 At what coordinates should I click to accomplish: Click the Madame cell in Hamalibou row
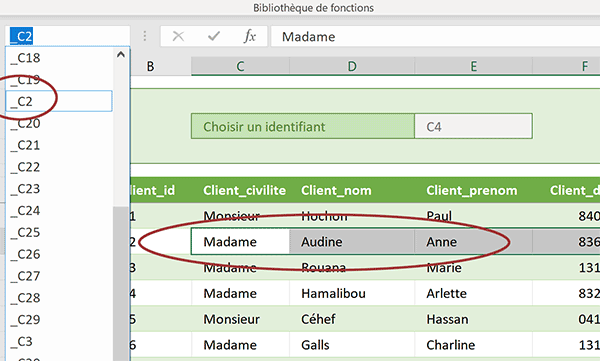click(x=240, y=293)
